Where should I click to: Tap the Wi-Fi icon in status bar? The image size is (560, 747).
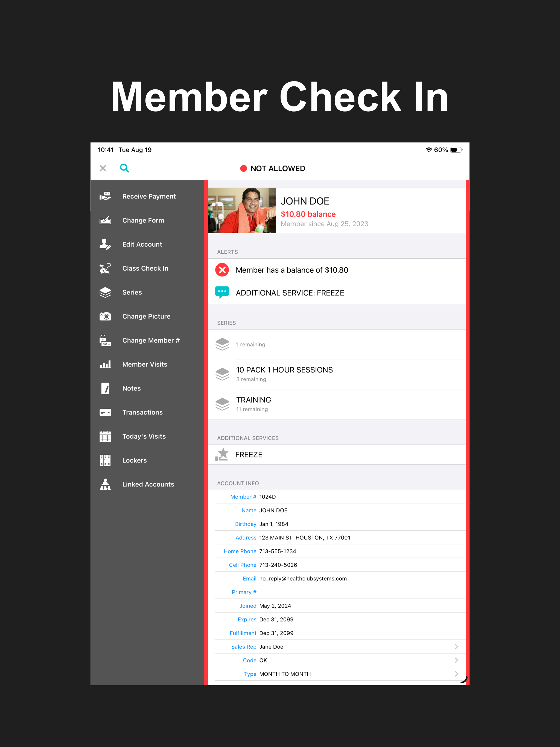coord(428,150)
